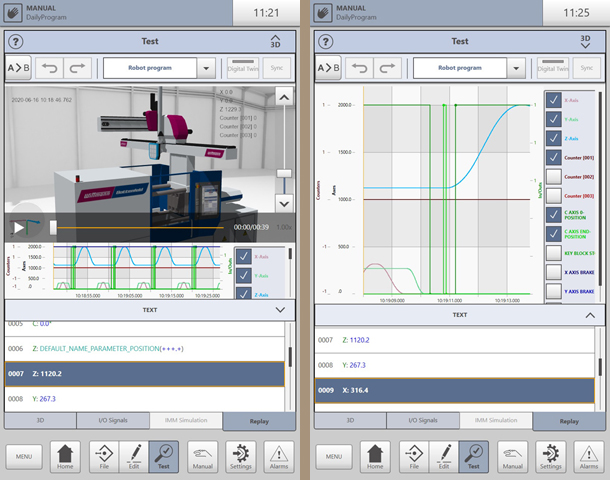The width and height of the screenshot is (610, 480).
Task: Toggle C AXIS 0-POSITION checkbox
Action: coord(554,215)
